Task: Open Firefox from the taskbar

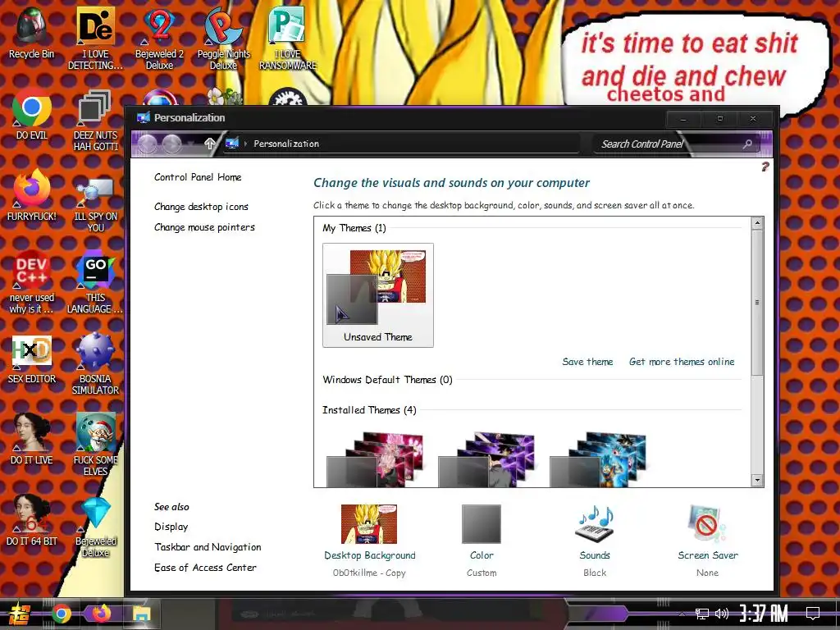Action: [x=101, y=614]
